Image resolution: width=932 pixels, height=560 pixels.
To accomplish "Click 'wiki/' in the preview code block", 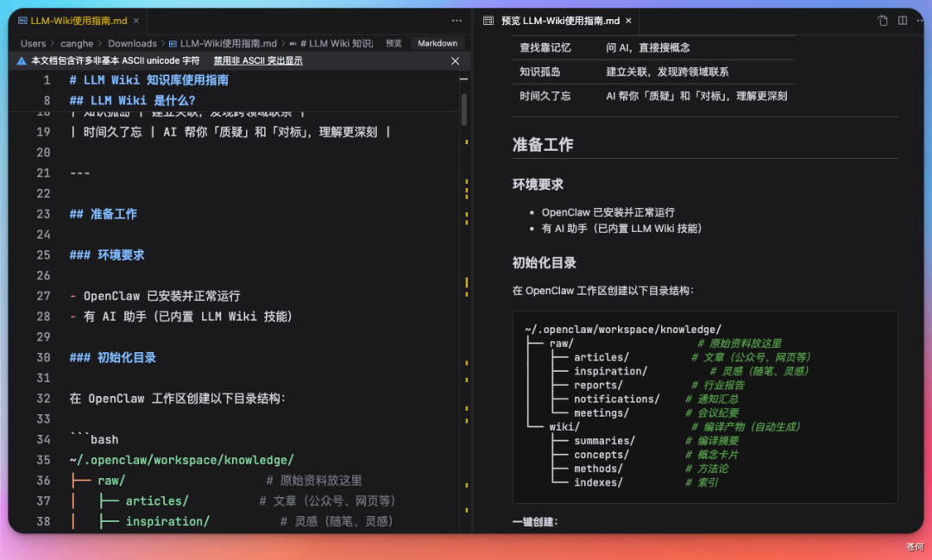I will point(564,427).
